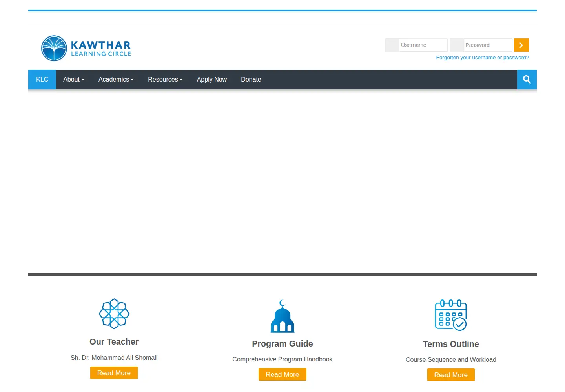565x392 pixels.
Task: Click the geometric star Our Teacher icon
Action: (114, 314)
